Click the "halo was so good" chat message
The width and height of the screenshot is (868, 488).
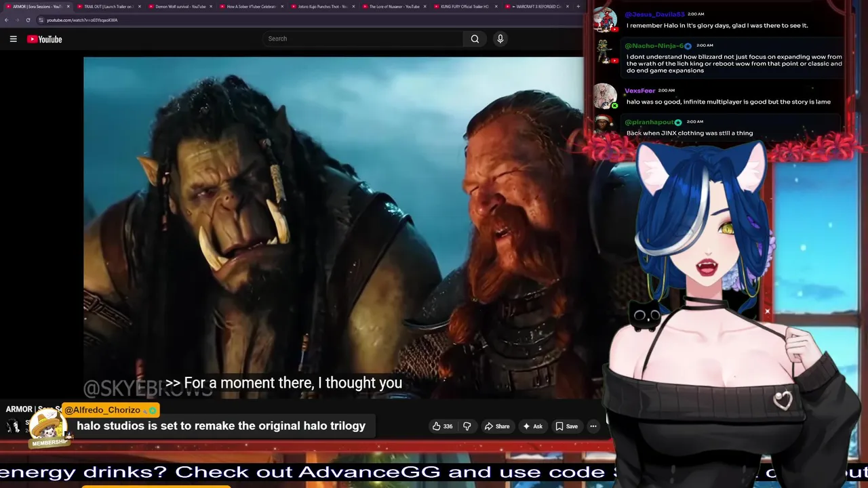click(x=728, y=102)
